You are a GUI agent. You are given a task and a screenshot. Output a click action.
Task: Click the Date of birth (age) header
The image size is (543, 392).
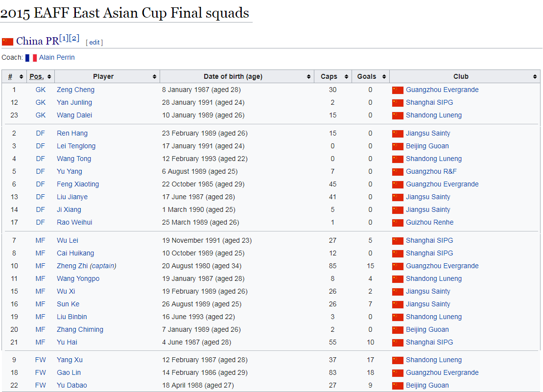237,76
